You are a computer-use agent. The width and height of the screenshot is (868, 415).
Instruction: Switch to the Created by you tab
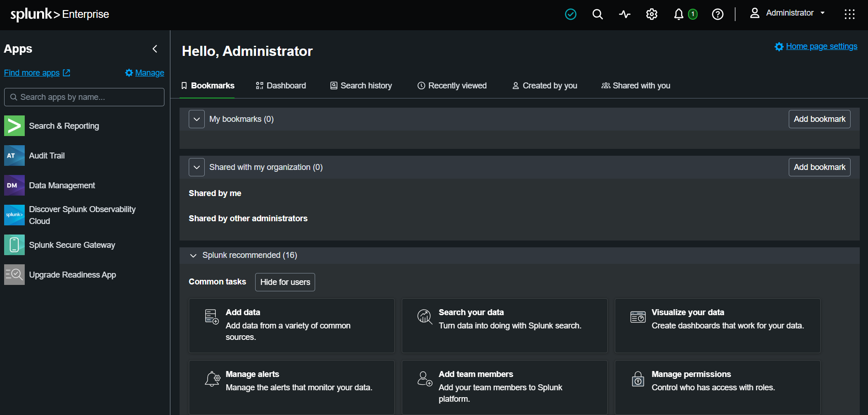[545, 86]
